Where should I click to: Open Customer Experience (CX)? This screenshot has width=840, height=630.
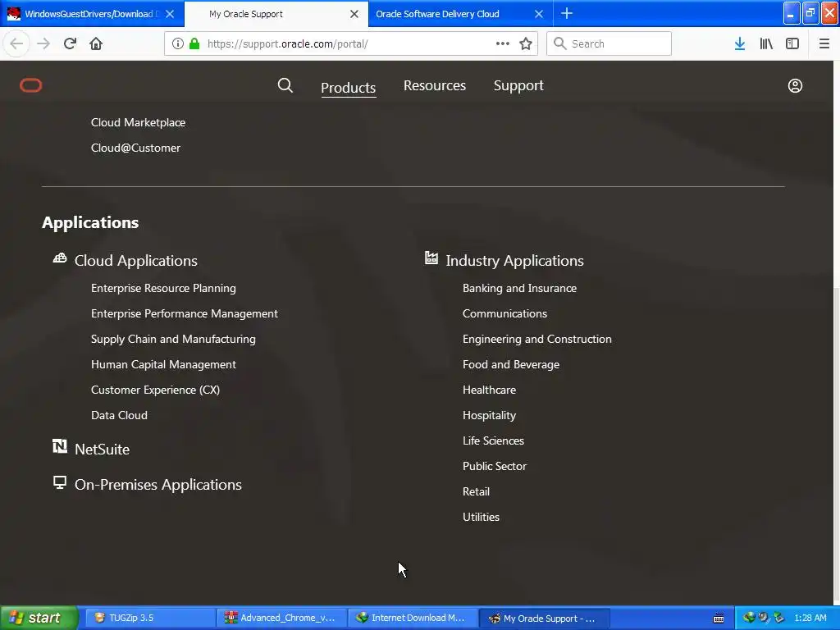(x=155, y=390)
